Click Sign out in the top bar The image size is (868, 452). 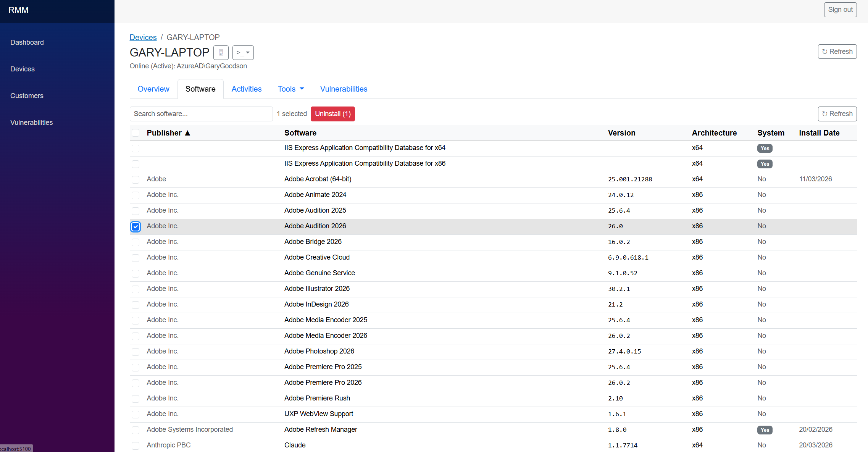point(840,9)
